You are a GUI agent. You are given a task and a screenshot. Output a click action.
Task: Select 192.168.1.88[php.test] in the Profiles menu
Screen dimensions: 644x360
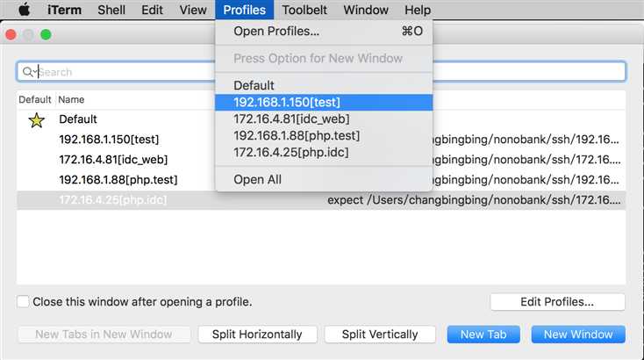pyautogui.click(x=324, y=135)
